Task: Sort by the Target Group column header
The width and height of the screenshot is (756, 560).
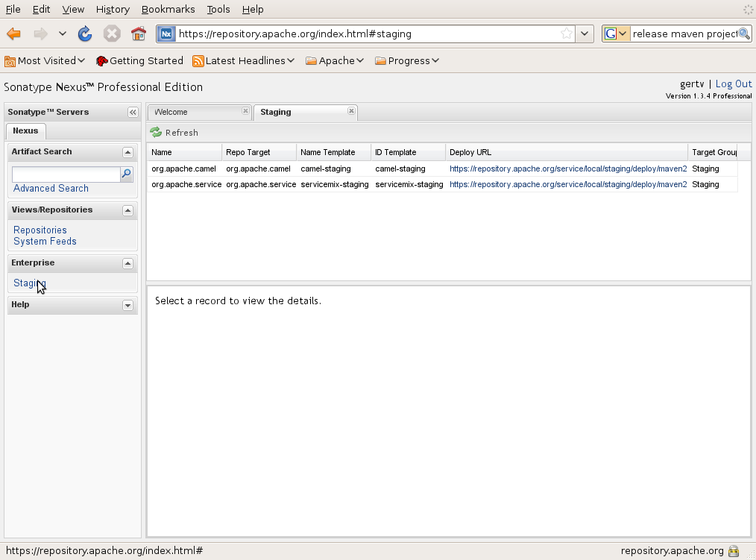Action: point(713,152)
